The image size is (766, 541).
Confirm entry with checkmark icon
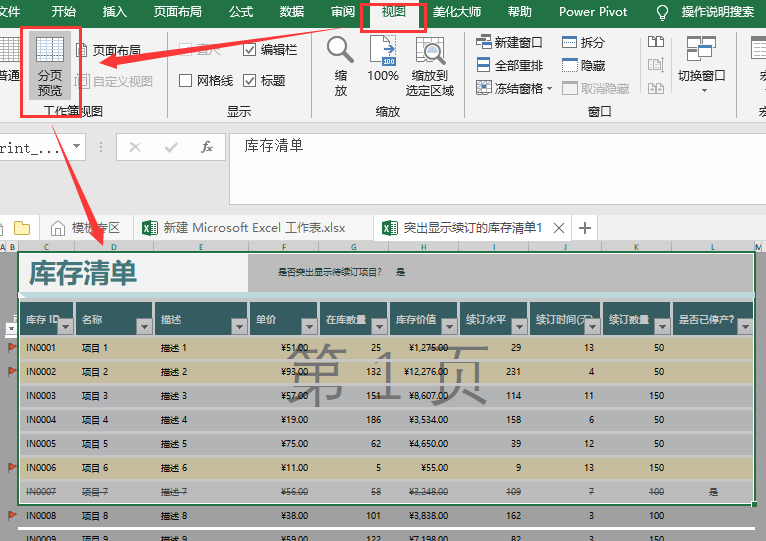click(171, 147)
